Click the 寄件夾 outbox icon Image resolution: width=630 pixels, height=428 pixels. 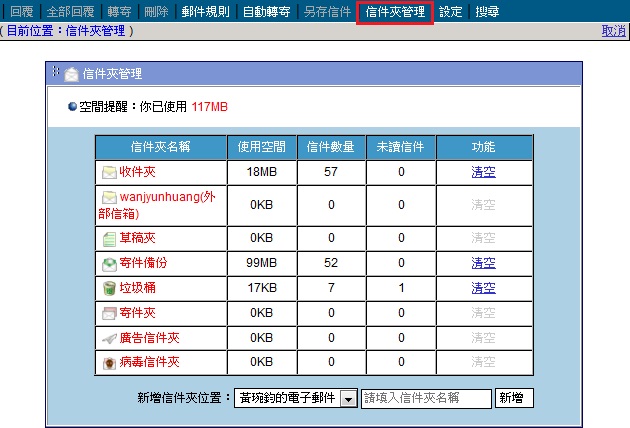109,313
